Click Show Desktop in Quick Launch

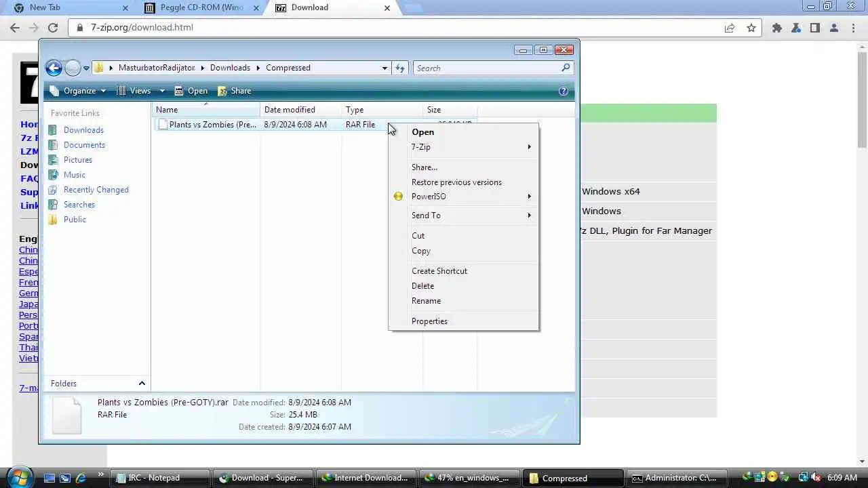coord(50,478)
